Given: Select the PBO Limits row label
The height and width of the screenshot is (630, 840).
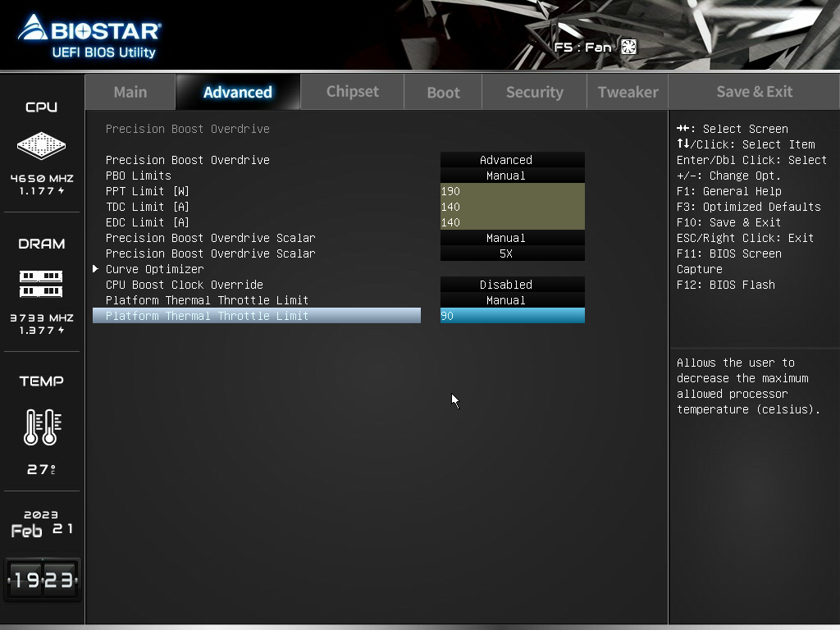Looking at the screenshot, I should pos(138,176).
